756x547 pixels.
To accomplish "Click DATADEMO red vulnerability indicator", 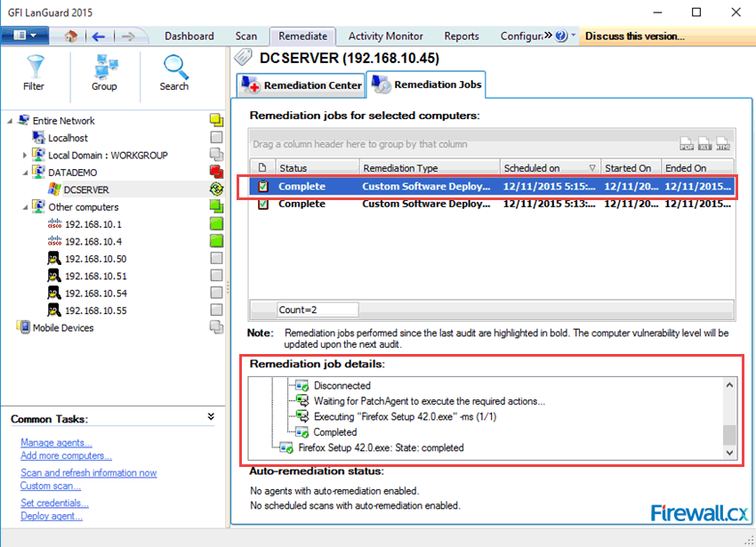I will [216, 172].
